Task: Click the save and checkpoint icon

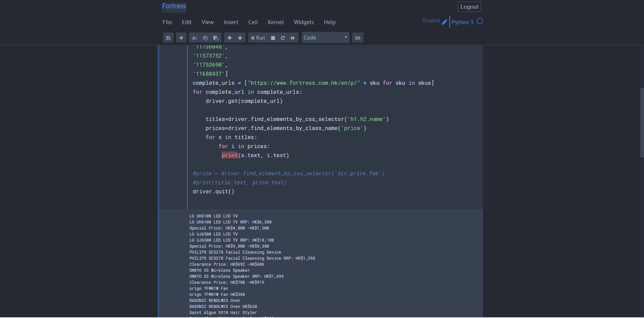Action: (x=168, y=38)
